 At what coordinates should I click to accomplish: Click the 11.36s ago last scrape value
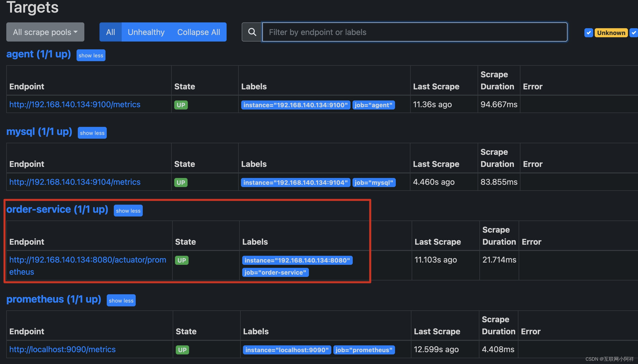point(432,104)
